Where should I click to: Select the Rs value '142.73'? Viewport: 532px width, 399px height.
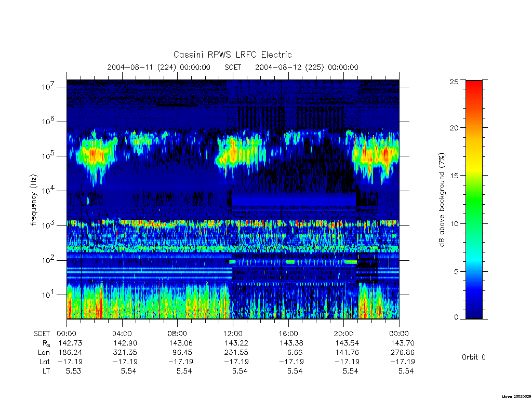(70, 343)
